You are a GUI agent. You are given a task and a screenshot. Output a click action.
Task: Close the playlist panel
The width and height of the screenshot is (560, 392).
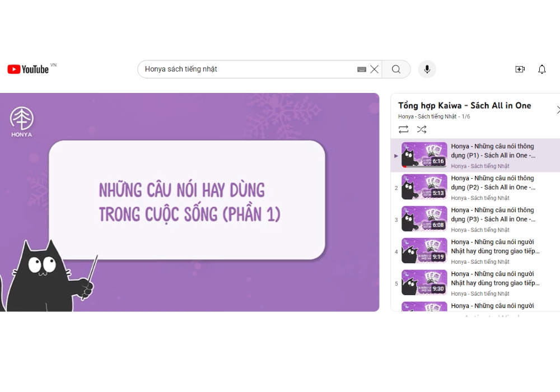click(x=558, y=110)
